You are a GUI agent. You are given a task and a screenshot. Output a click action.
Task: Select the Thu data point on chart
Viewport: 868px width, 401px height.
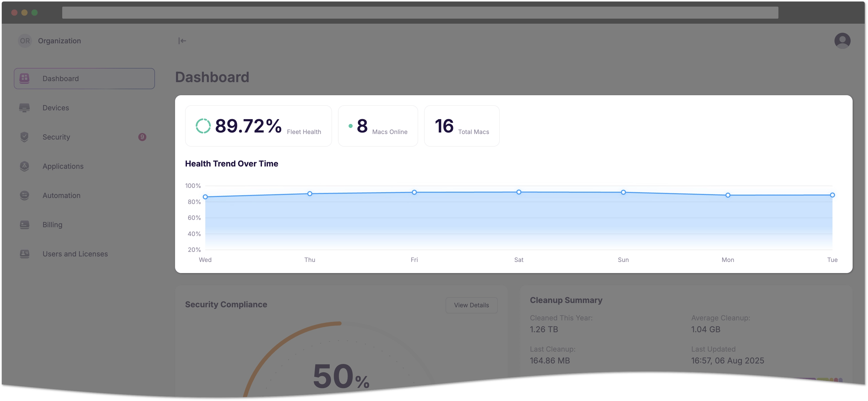[310, 194]
